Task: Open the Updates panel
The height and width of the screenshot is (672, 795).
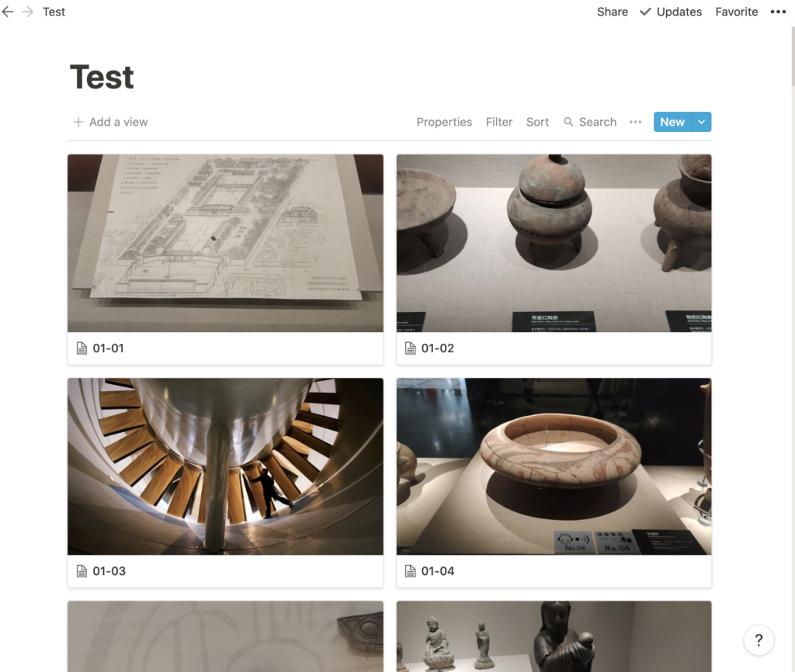Action: [x=671, y=12]
